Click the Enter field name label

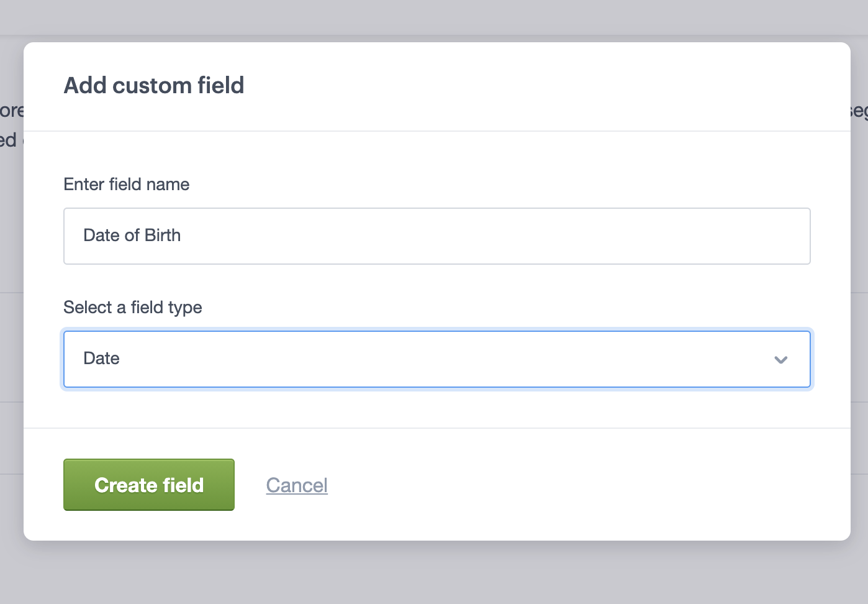pyautogui.click(x=126, y=184)
